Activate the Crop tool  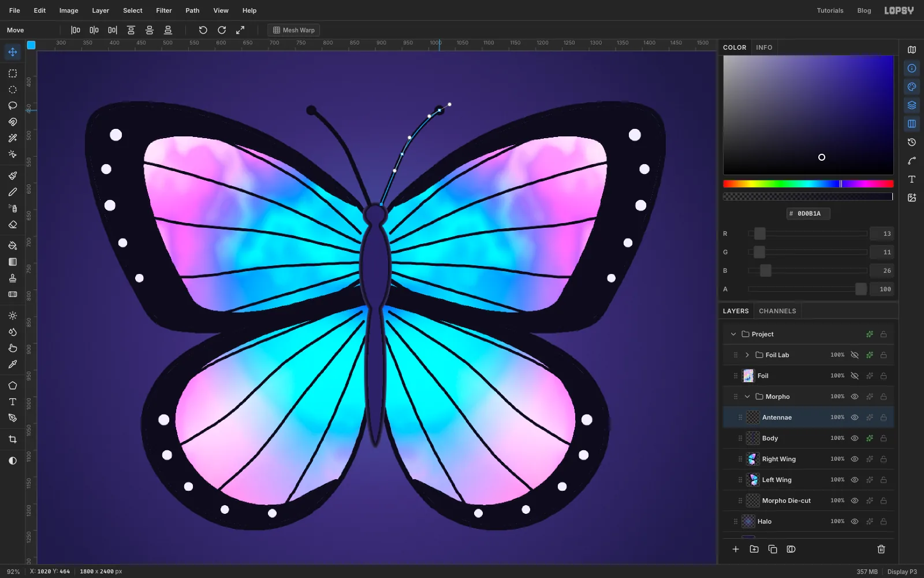13,439
